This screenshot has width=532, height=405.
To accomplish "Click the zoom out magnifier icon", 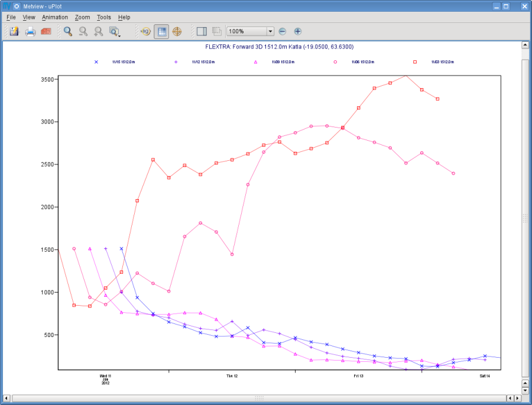I will tap(83, 31).
